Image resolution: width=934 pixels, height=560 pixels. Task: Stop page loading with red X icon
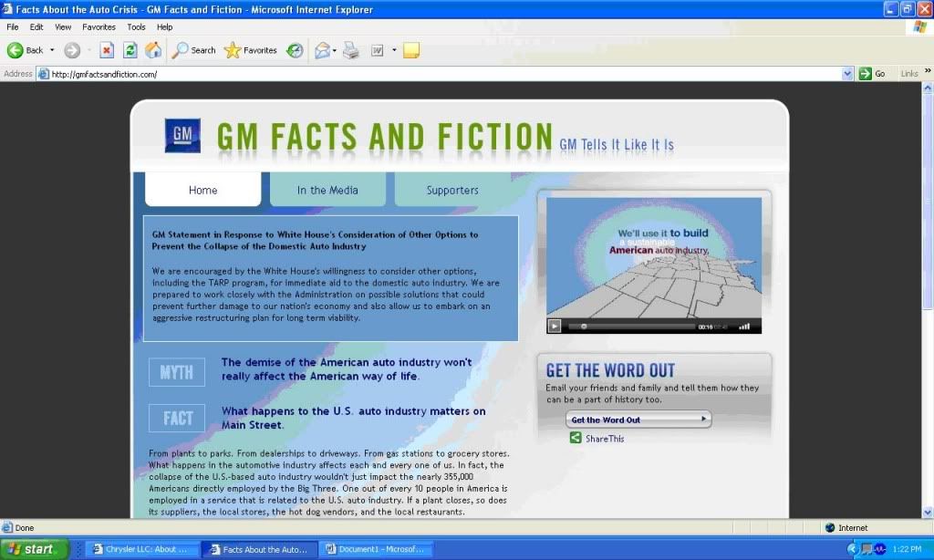coord(107,51)
